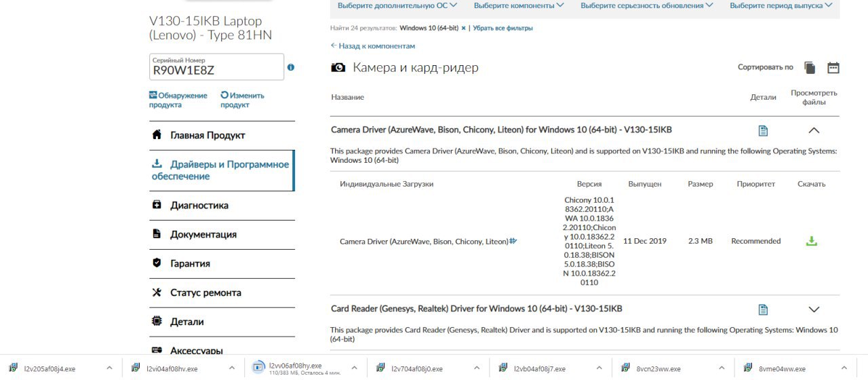This screenshot has width=868, height=380.
Task: Open downloaded file l2vb04af08j7.exe
Action: click(x=538, y=368)
